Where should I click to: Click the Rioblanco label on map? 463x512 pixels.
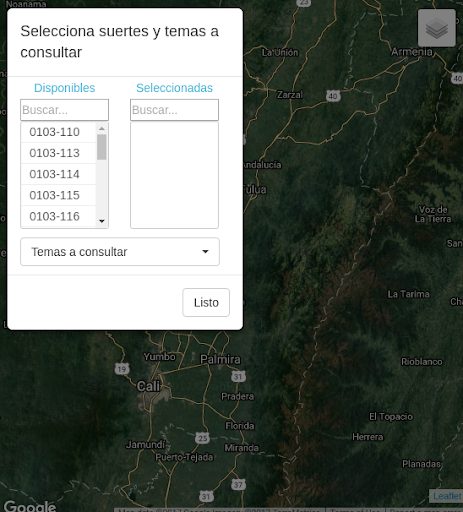(422, 362)
